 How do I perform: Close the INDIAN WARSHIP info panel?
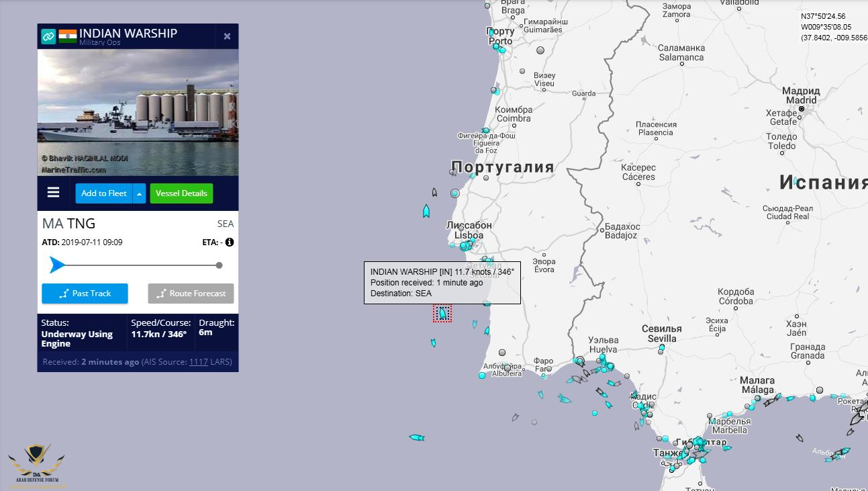pos(227,36)
